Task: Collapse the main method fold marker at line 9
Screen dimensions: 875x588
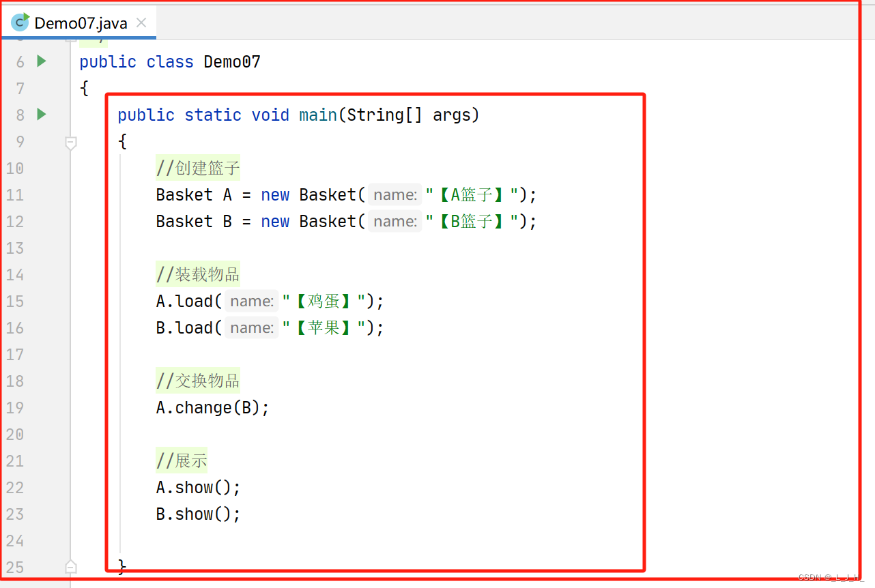Action: [70, 142]
